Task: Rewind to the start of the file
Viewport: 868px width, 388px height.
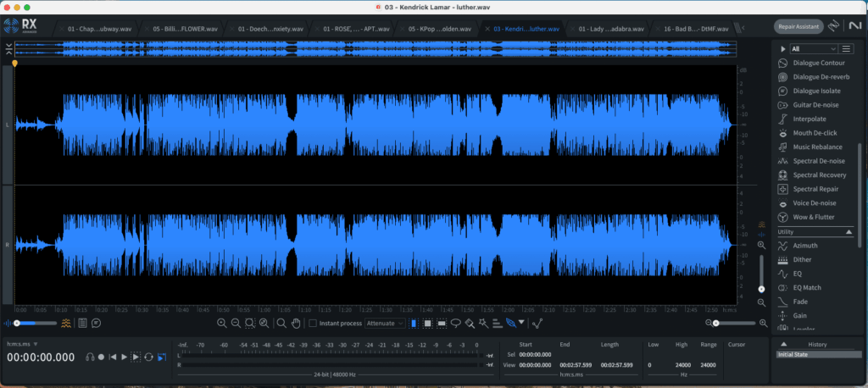Action: click(113, 357)
